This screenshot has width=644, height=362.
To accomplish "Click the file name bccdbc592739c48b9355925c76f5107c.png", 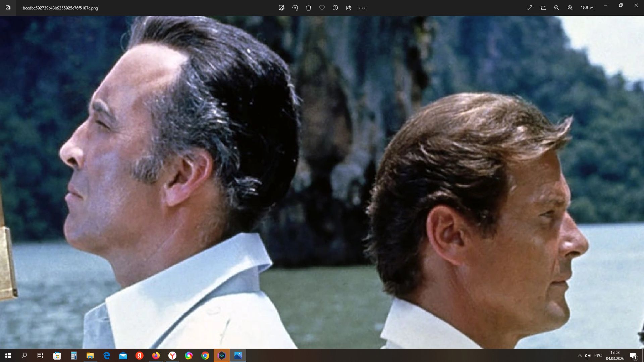I will click(x=60, y=8).
